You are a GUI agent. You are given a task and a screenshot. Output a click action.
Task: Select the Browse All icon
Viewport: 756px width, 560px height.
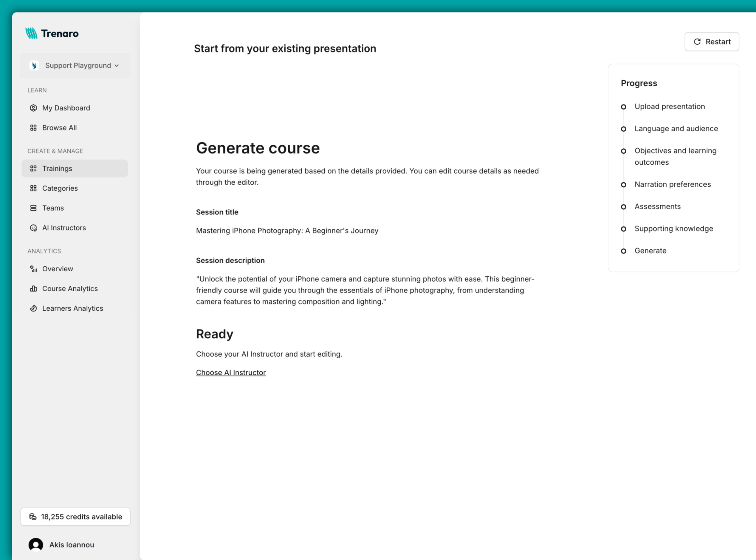click(33, 128)
